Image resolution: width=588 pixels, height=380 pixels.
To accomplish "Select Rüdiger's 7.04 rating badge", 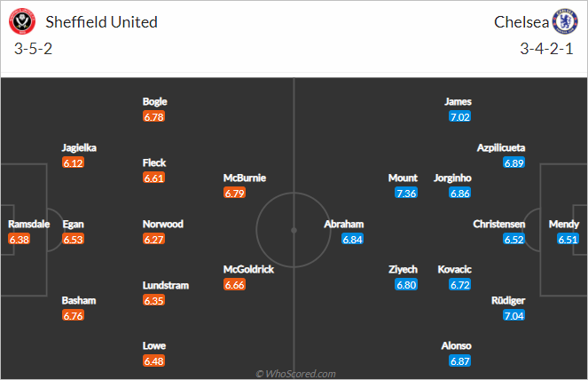I will (x=514, y=315).
